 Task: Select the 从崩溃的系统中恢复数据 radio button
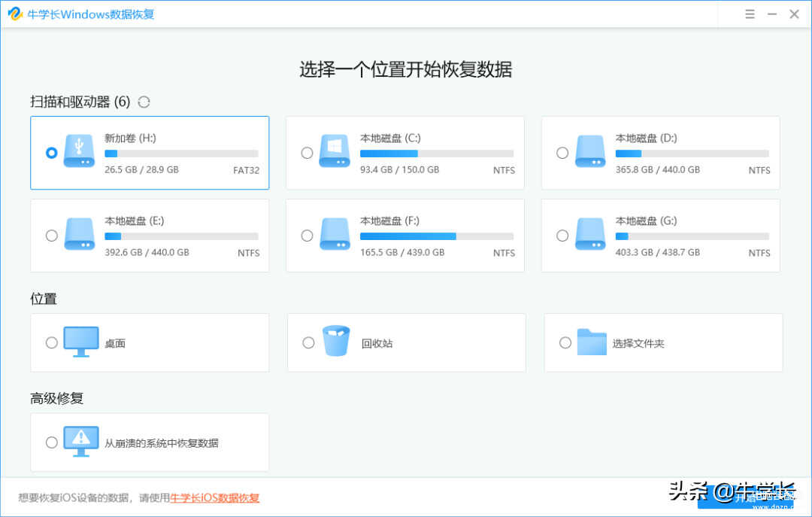click(x=51, y=442)
